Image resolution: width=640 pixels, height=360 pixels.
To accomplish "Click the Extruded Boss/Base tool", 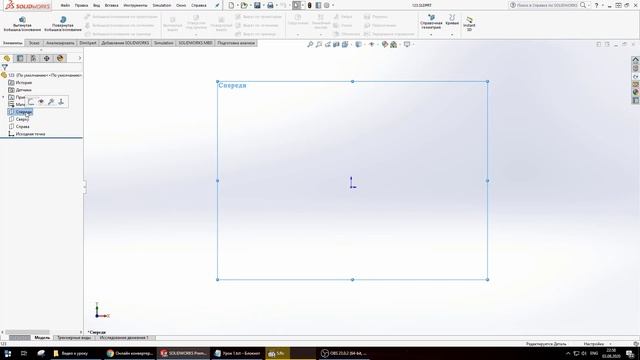I will click(x=22, y=24).
